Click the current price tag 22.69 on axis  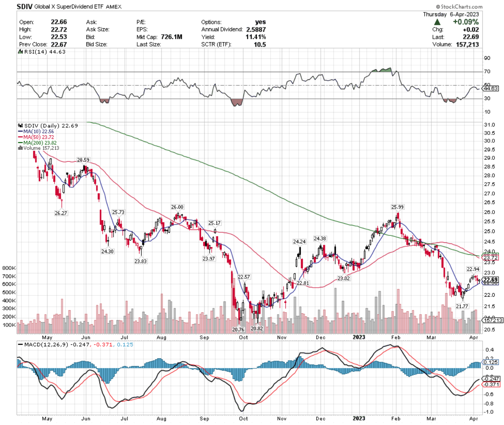(x=490, y=280)
